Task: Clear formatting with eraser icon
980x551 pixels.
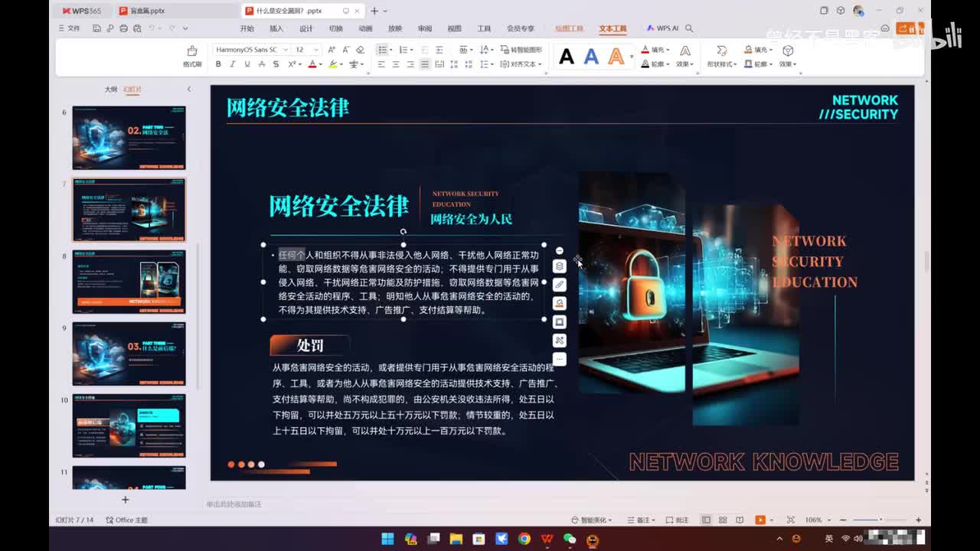Action: pyautogui.click(x=360, y=50)
